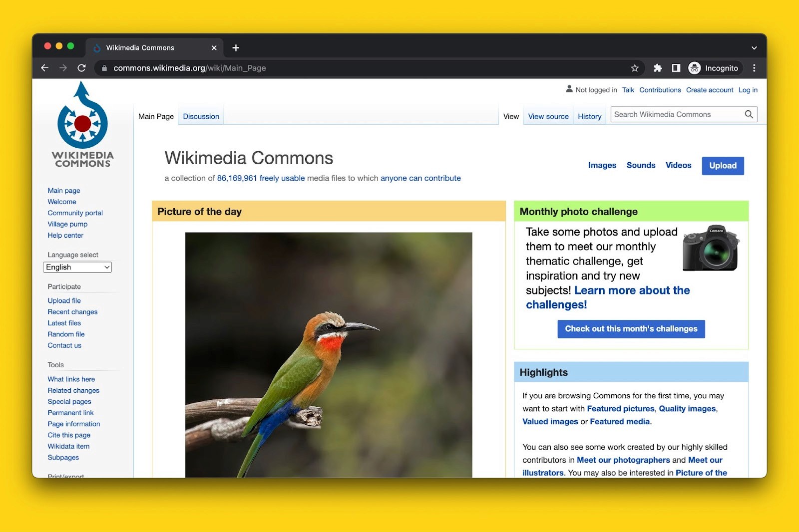Screen dimensions: 799x532
Task: Open the Images link
Action: pos(602,165)
